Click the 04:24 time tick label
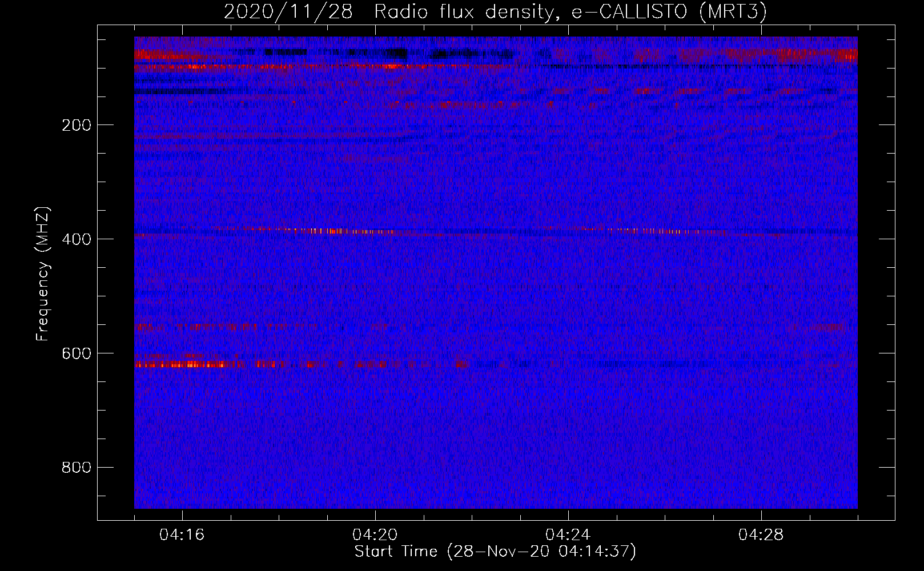Image resolution: width=924 pixels, height=571 pixels. (x=568, y=534)
